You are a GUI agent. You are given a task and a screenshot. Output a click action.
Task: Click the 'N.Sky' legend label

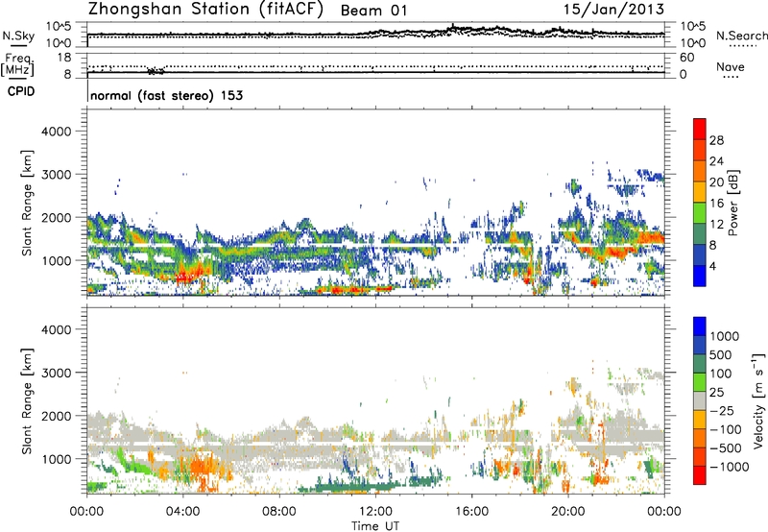click(18, 36)
